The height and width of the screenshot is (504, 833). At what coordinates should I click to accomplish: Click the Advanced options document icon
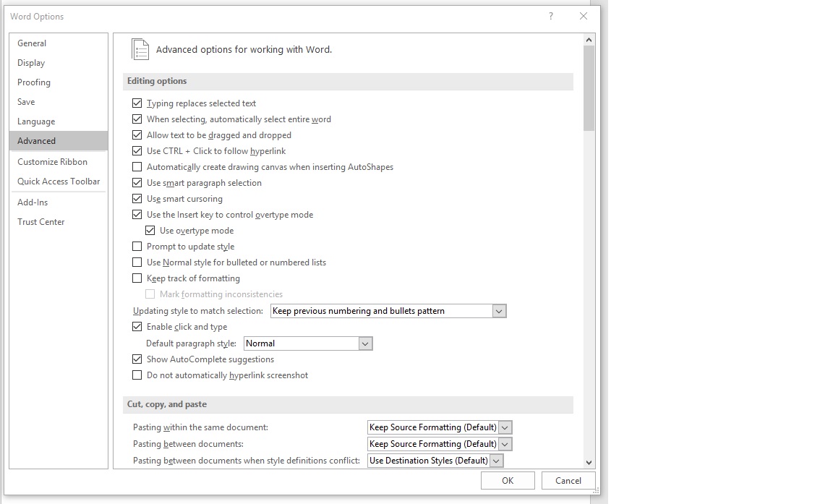[x=140, y=49]
